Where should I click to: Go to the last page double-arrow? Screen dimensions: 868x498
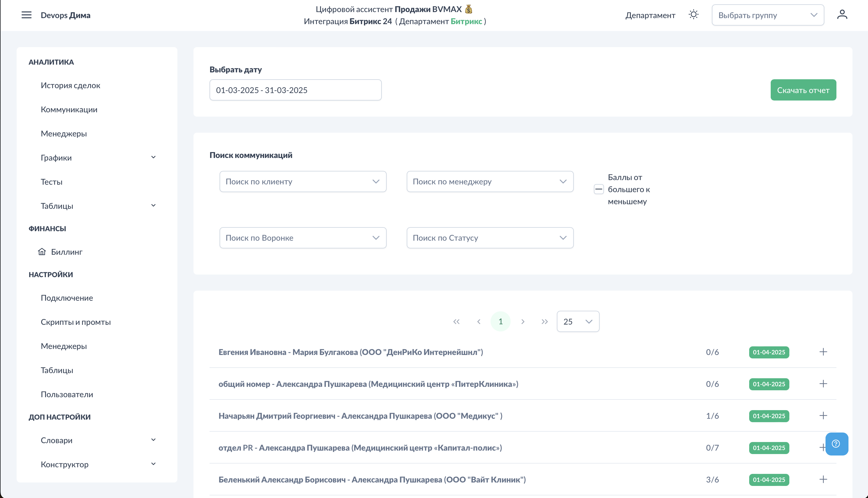pyautogui.click(x=545, y=321)
